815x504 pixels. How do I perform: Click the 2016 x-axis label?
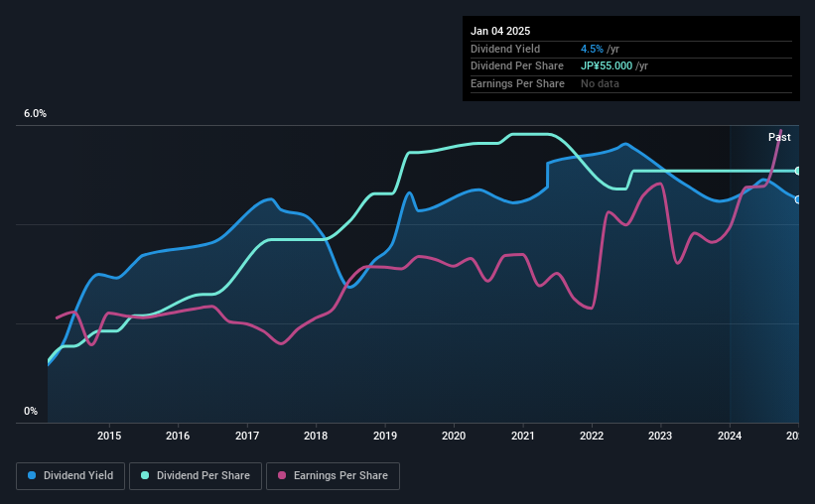point(178,436)
